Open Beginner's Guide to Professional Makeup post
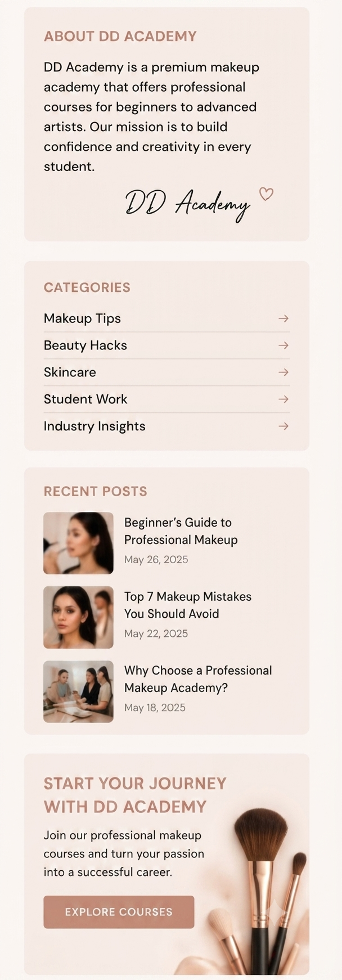This screenshot has width=342, height=980. coord(181,531)
